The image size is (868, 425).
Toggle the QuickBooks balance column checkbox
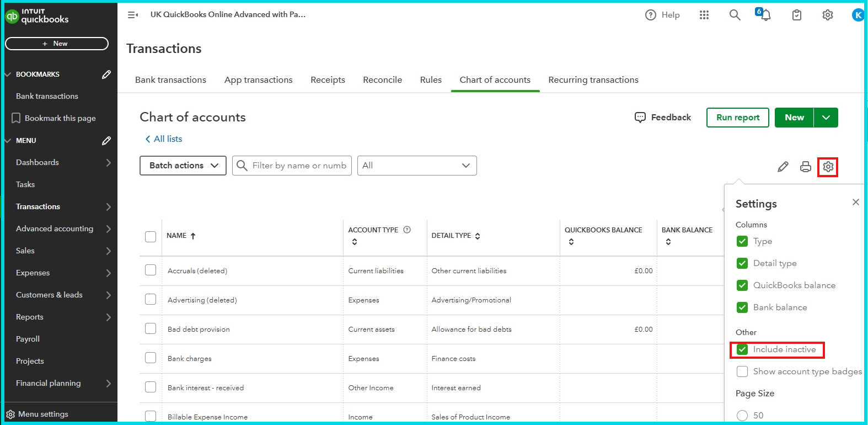[x=742, y=285]
